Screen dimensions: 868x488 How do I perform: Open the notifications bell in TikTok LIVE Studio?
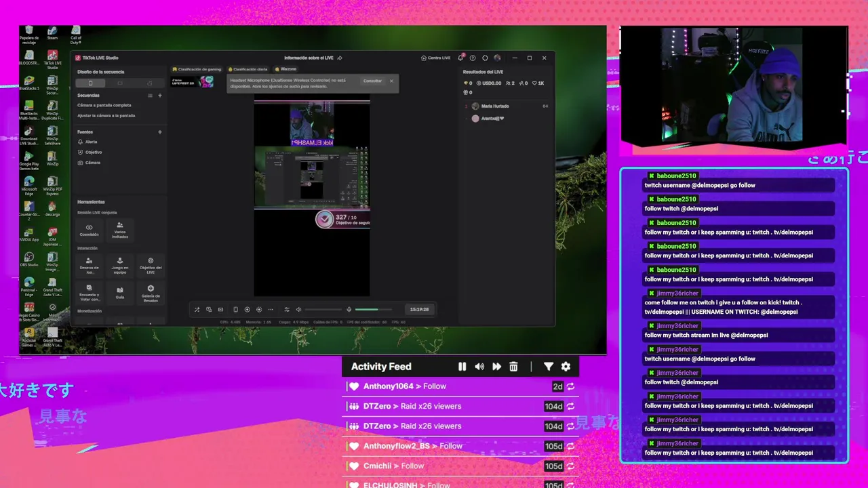[460, 58]
